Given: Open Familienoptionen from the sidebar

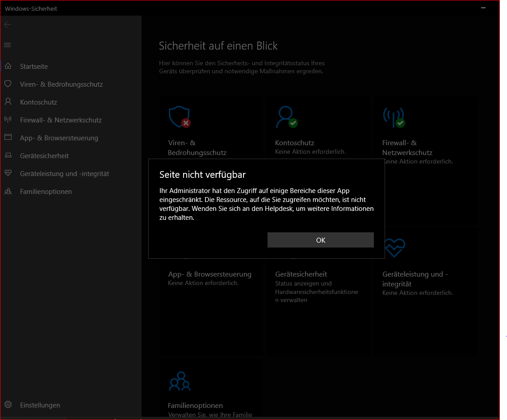Looking at the screenshot, I should (46, 192).
